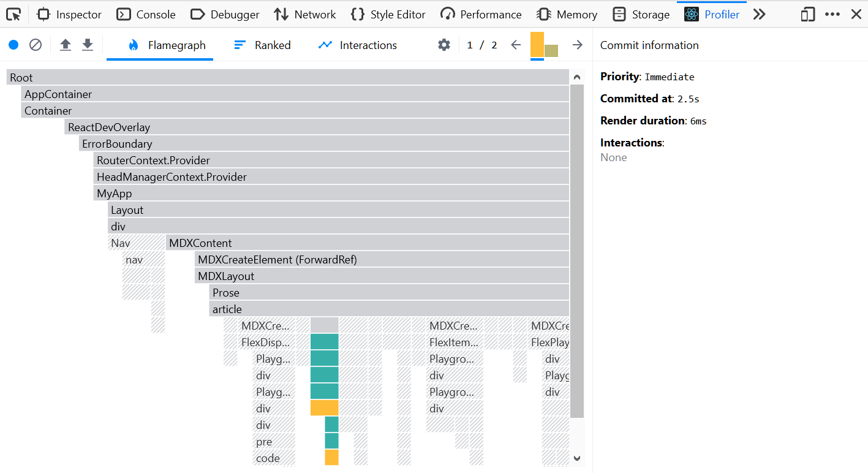The image size is (868, 473).
Task: Go to the previous commit
Action: tap(515, 45)
